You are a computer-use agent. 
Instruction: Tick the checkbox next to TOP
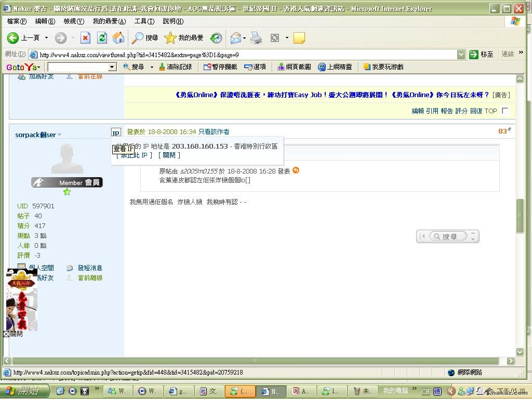click(x=505, y=111)
